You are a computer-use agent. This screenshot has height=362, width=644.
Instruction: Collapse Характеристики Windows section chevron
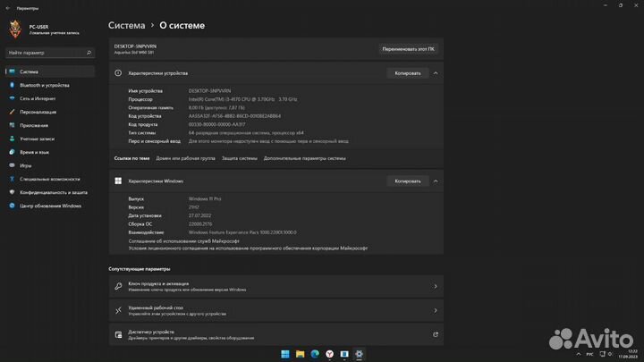pos(436,181)
